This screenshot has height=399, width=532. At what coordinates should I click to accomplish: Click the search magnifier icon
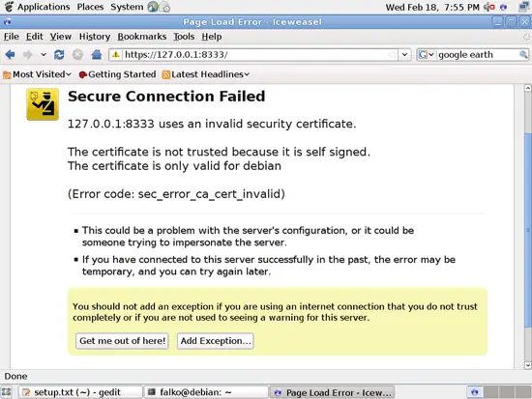pos(523,54)
